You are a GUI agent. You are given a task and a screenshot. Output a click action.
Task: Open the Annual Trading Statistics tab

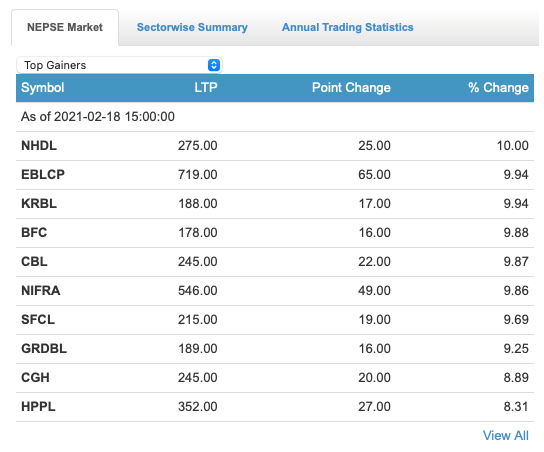pos(348,27)
